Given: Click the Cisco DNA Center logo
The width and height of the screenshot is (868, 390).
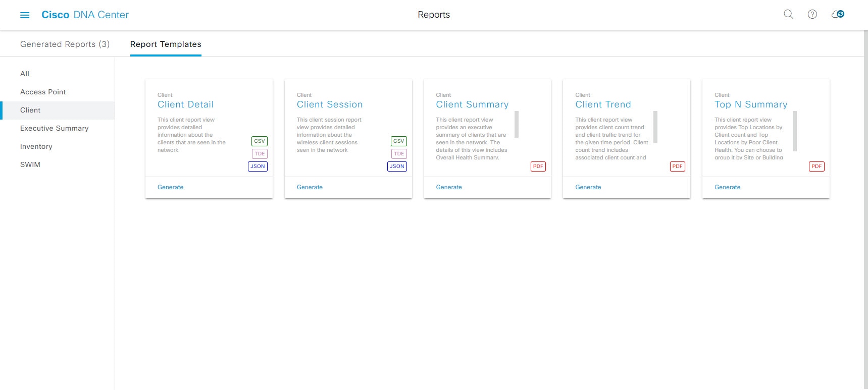Looking at the screenshot, I should [x=85, y=15].
